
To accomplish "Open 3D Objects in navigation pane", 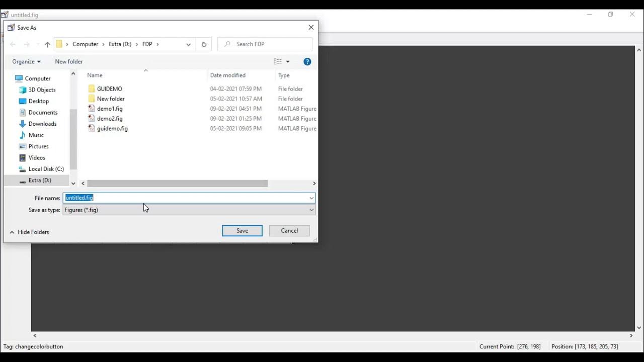I will (42, 90).
